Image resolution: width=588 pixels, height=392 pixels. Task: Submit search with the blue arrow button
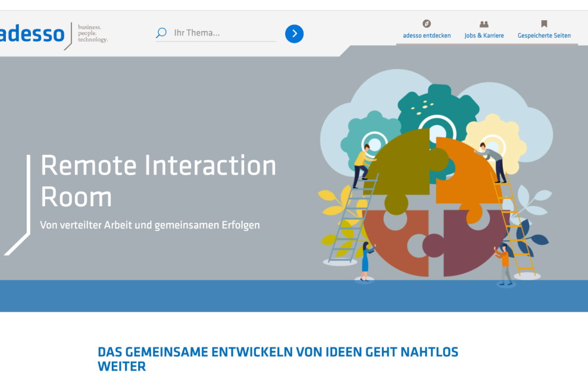coord(294,33)
